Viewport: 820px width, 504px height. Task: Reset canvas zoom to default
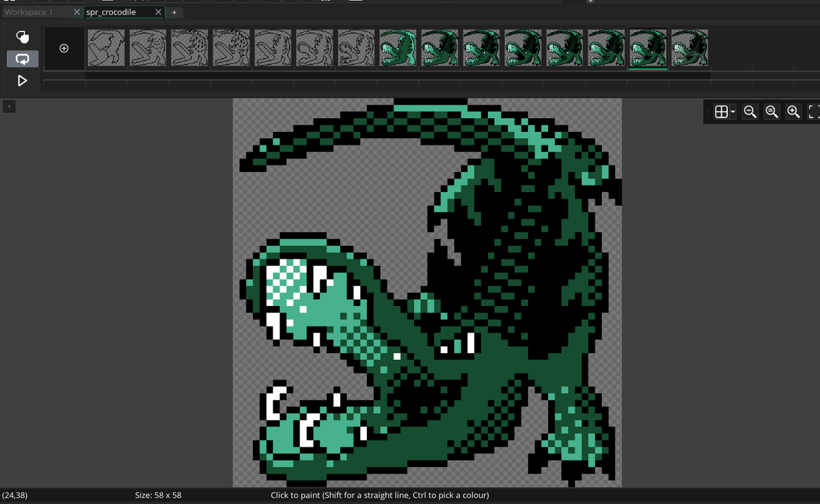pyautogui.click(x=771, y=112)
